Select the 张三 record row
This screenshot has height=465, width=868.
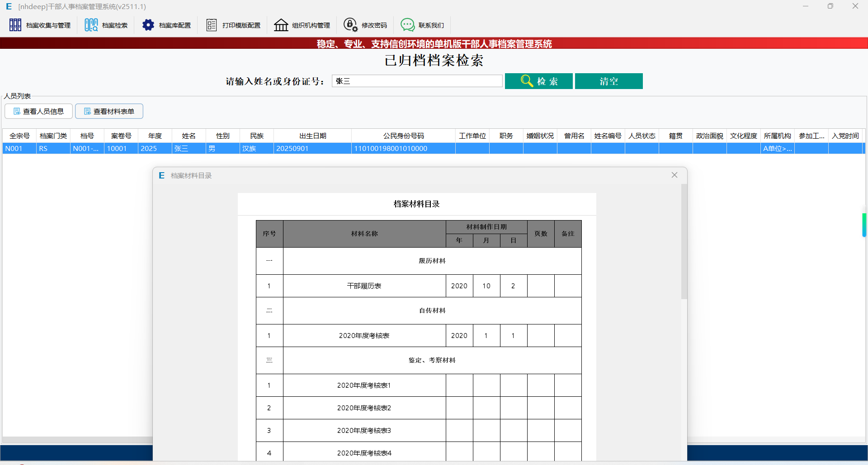click(x=189, y=148)
